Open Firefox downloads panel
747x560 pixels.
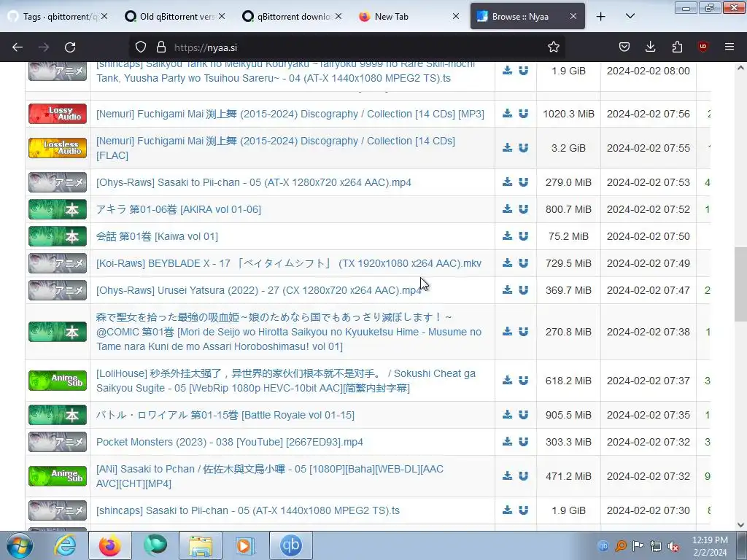(650, 47)
